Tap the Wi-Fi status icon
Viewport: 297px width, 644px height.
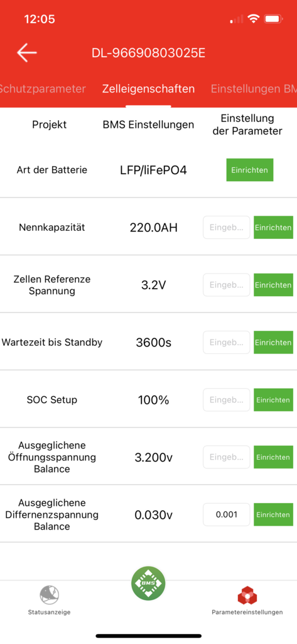[x=254, y=19]
